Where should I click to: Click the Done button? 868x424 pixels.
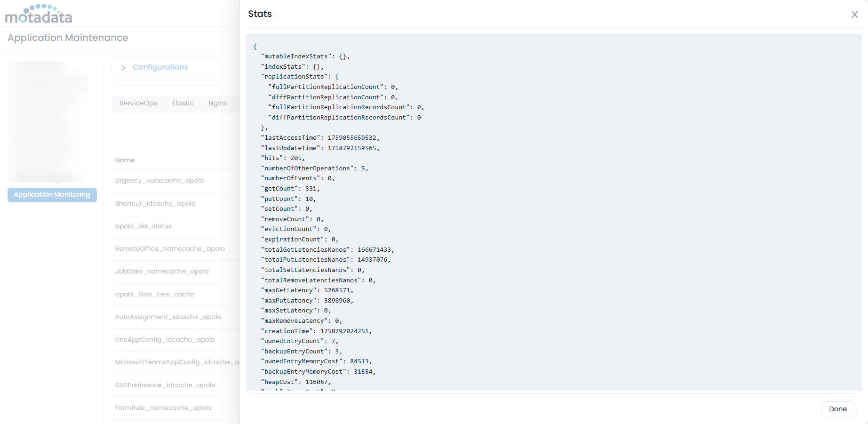(837, 409)
